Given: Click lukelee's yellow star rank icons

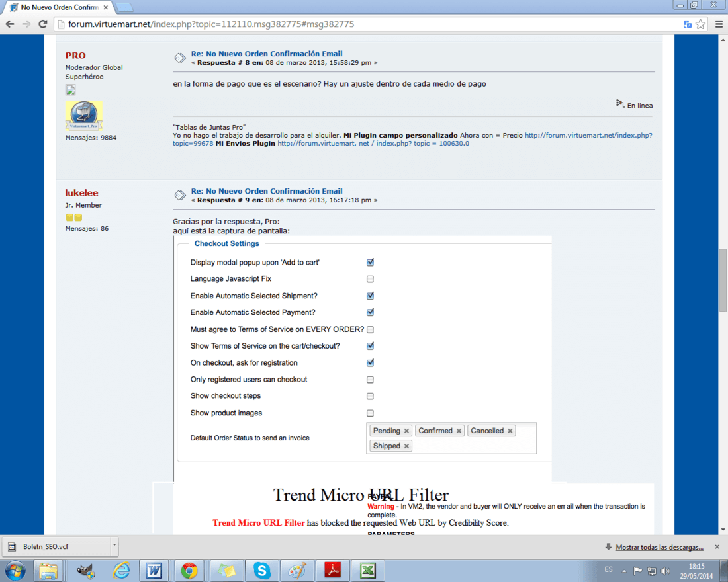Looking at the screenshot, I should [x=74, y=217].
